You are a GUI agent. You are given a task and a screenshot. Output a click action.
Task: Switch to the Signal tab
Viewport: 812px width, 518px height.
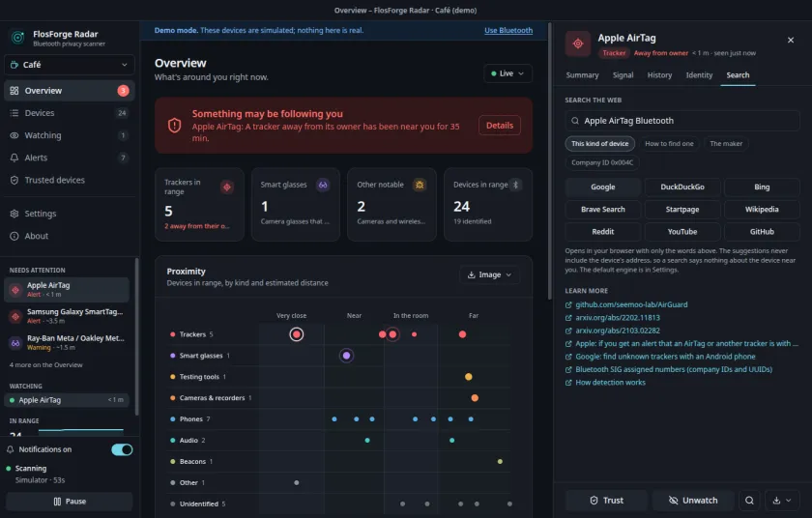[623, 75]
